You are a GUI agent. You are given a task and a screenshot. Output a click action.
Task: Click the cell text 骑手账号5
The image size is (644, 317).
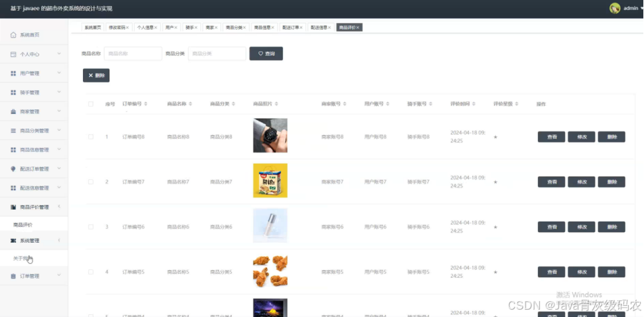point(418,272)
